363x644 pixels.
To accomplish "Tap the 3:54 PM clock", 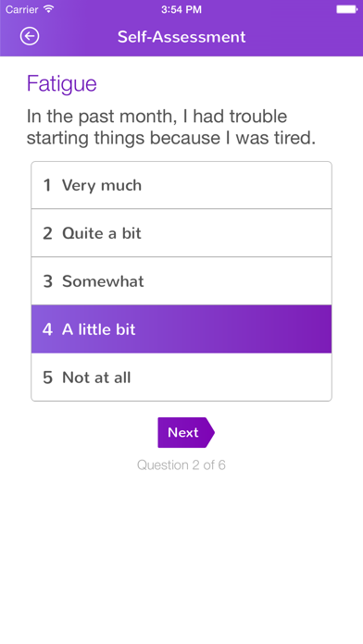I will (x=181, y=9).
